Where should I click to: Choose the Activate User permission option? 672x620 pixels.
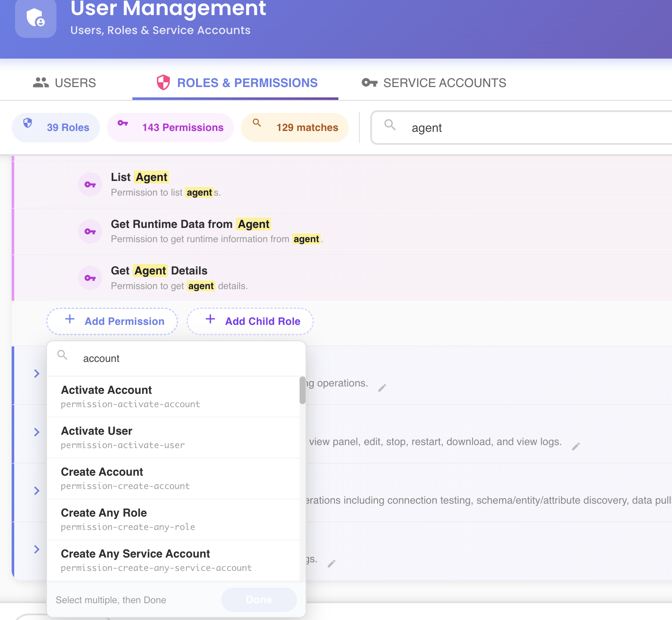(x=173, y=438)
